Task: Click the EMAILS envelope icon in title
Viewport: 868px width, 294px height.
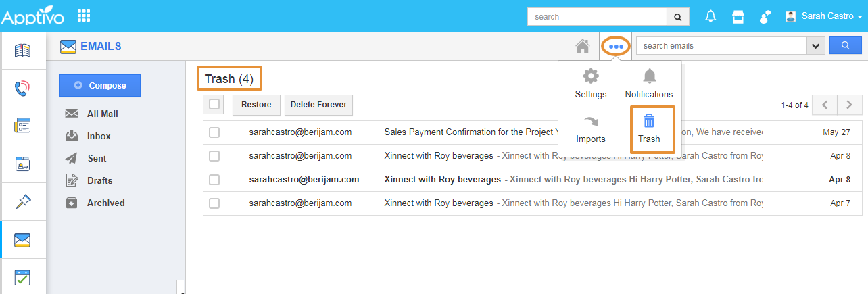Action: [68, 47]
